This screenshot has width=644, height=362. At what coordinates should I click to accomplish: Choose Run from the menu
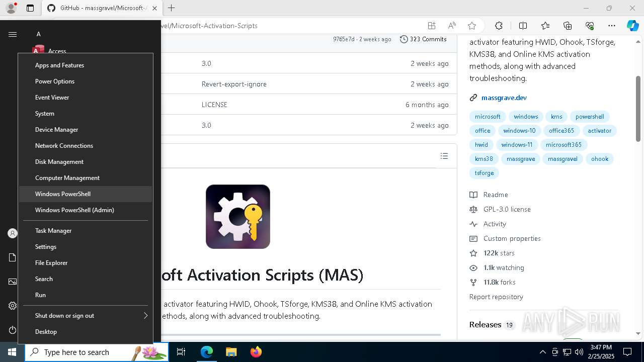[86, 295]
